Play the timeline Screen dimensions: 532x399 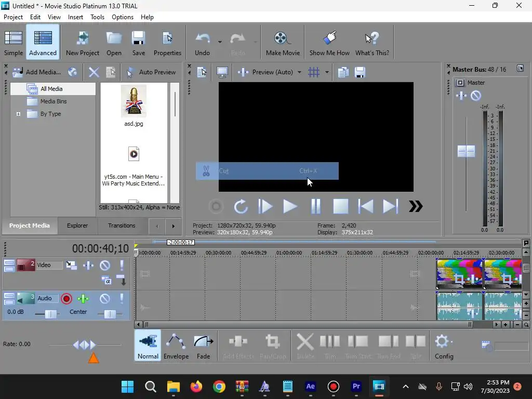click(x=290, y=206)
